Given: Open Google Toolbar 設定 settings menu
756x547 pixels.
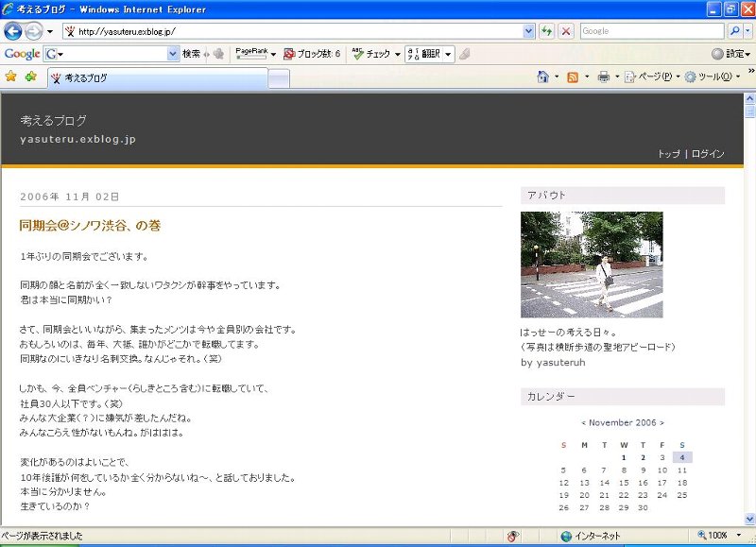Looking at the screenshot, I should (x=730, y=54).
